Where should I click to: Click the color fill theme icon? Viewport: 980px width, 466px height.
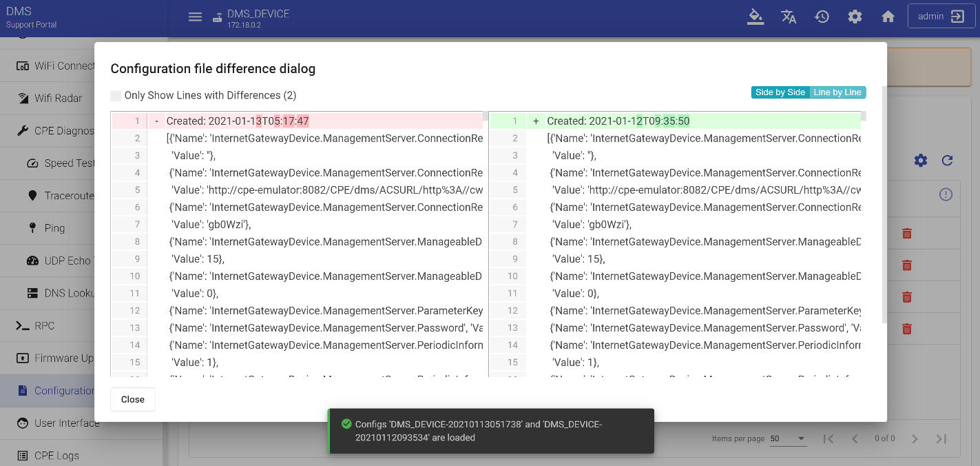pyautogui.click(x=755, y=17)
